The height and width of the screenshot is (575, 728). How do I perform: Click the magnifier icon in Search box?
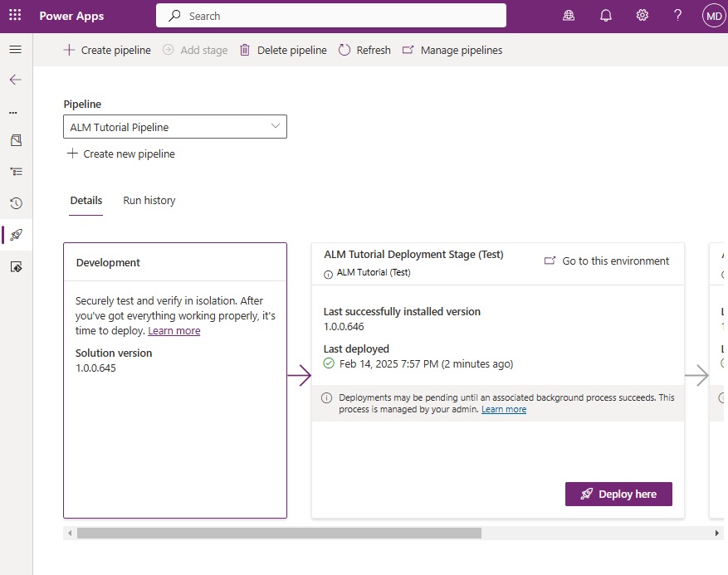point(174,16)
